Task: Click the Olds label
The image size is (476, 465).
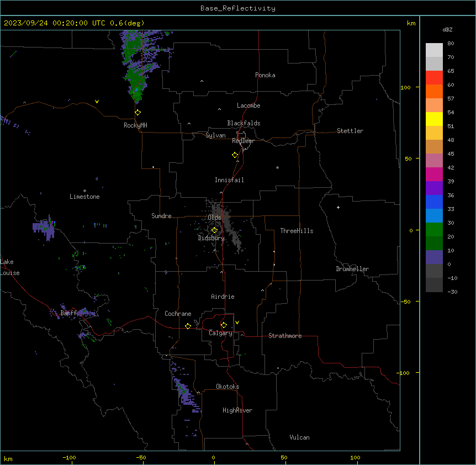Action: click(214, 218)
